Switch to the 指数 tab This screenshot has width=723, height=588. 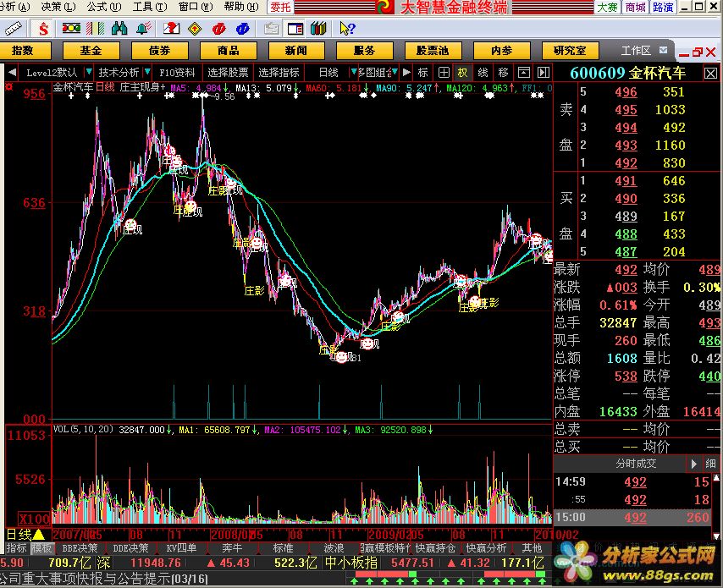click(x=23, y=50)
